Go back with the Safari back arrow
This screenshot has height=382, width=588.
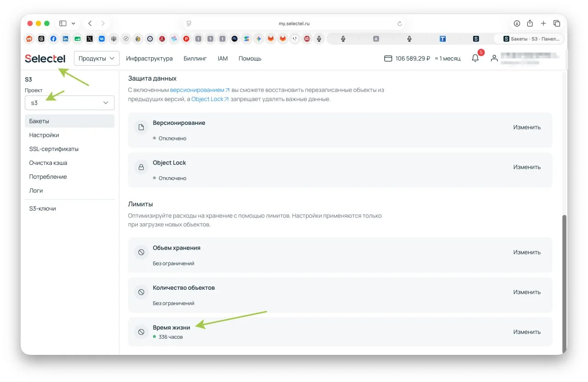point(90,23)
